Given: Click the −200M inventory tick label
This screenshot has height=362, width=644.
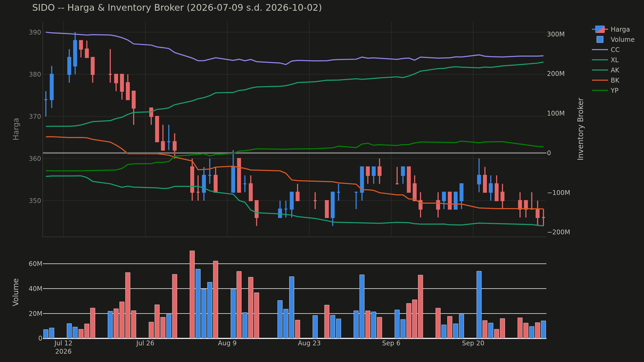Looking at the screenshot, I should pos(559,232).
